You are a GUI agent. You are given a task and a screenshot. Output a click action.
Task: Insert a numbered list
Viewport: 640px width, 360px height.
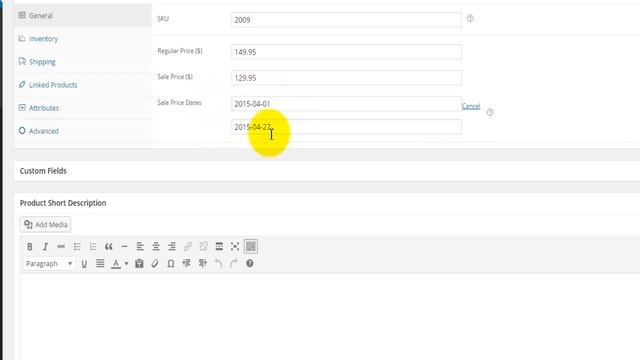click(x=93, y=247)
